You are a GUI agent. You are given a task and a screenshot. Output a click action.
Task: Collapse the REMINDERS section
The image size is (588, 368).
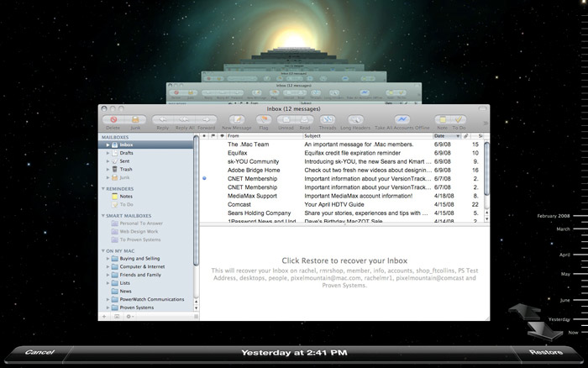(102, 189)
